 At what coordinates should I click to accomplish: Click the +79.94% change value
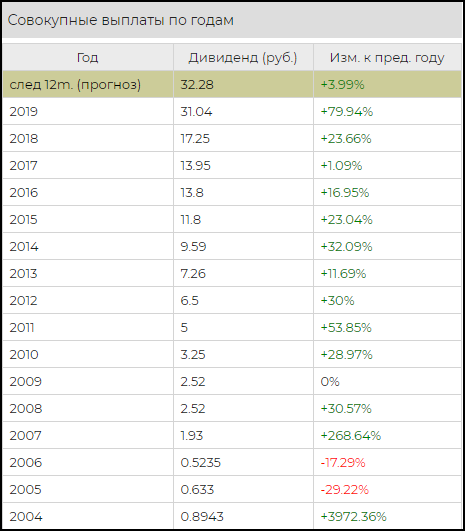point(346,111)
